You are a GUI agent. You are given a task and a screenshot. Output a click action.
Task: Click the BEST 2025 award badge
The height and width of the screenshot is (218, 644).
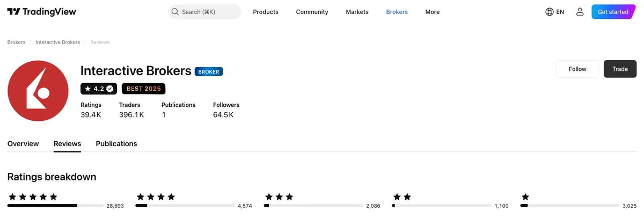point(143,89)
